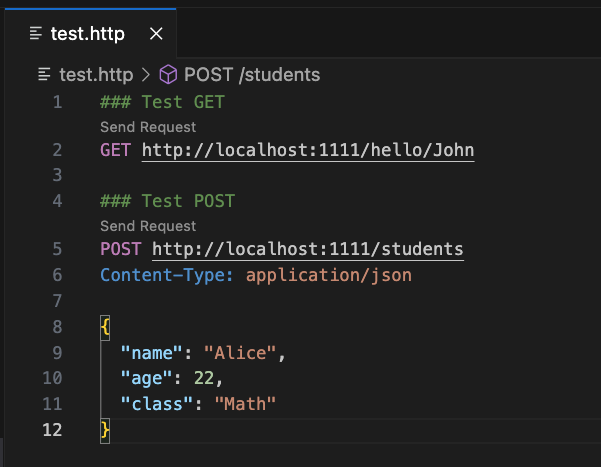This screenshot has width=601, height=467.
Task: Expand the breadcrumb chevron after test.http
Action: point(146,74)
